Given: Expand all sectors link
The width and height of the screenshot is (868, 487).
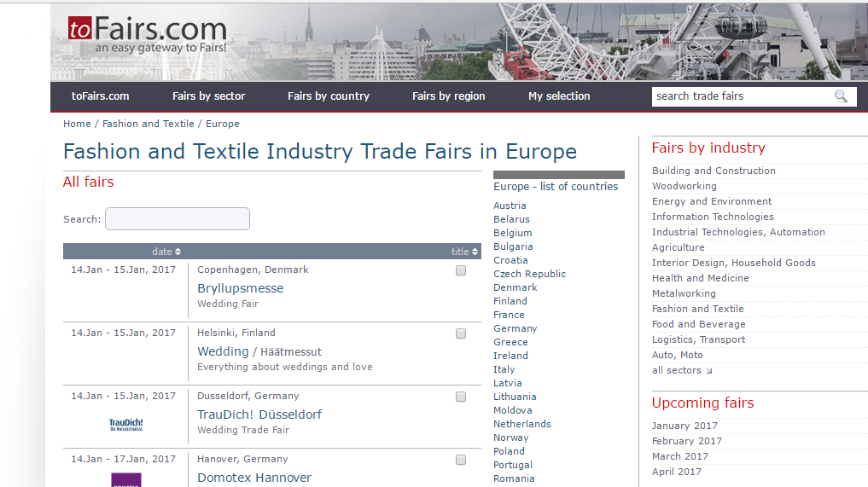Looking at the screenshot, I should pyautogui.click(x=682, y=370).
